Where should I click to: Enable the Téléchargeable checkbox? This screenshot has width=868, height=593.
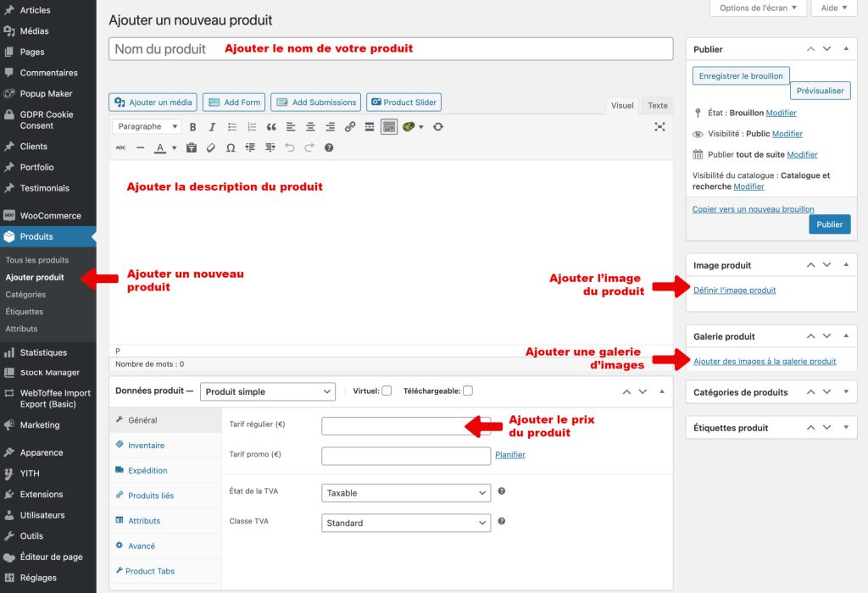pyautogui.click(x=468, y=391)
